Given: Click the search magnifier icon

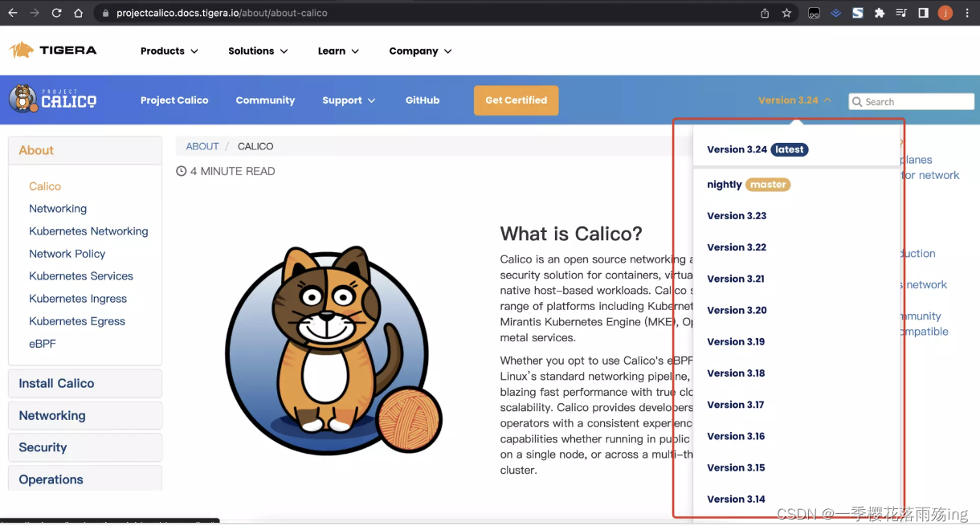Looking at the screenshot, I should pos(858,102).
